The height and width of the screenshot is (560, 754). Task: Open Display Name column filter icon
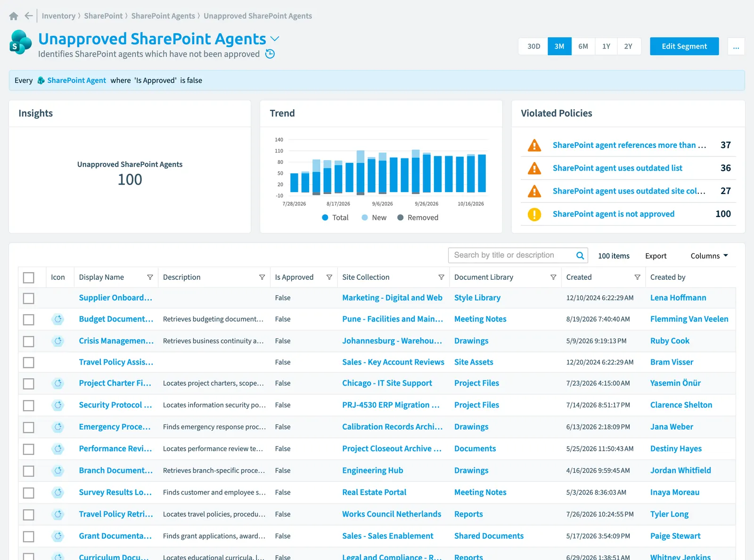pyautogui.click(x=150, y=277)
